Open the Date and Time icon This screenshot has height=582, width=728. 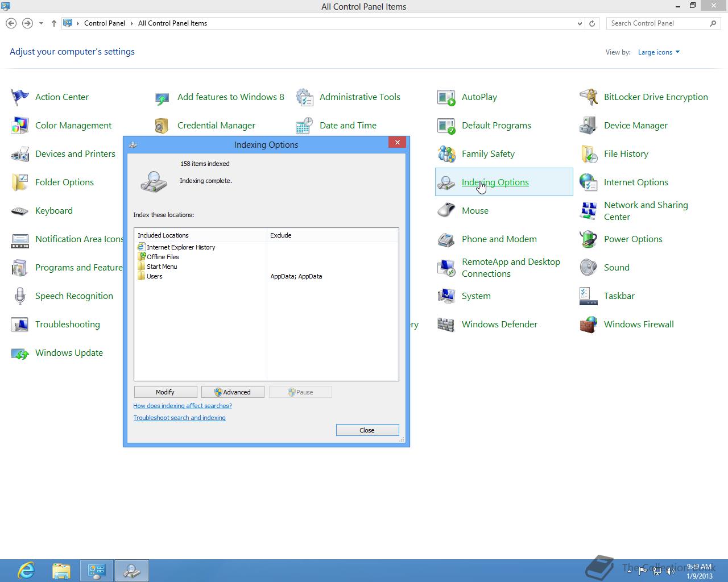click(304, 126)
